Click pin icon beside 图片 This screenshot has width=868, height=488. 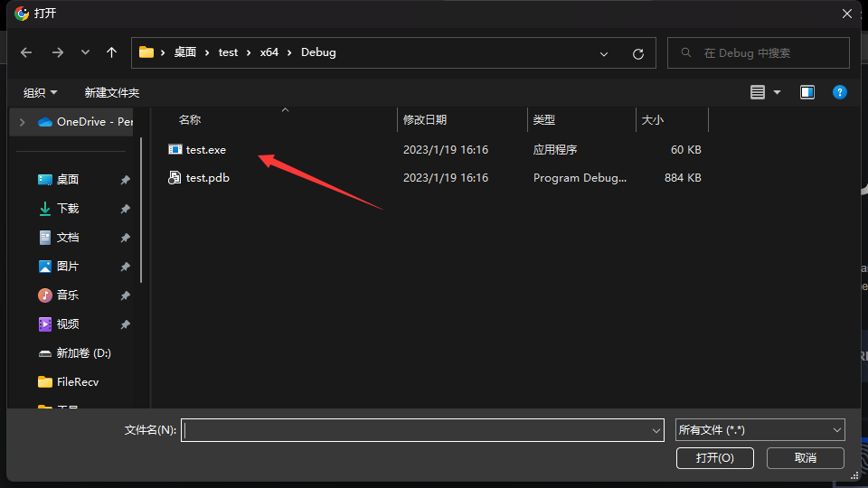click(x=125, y=266)
